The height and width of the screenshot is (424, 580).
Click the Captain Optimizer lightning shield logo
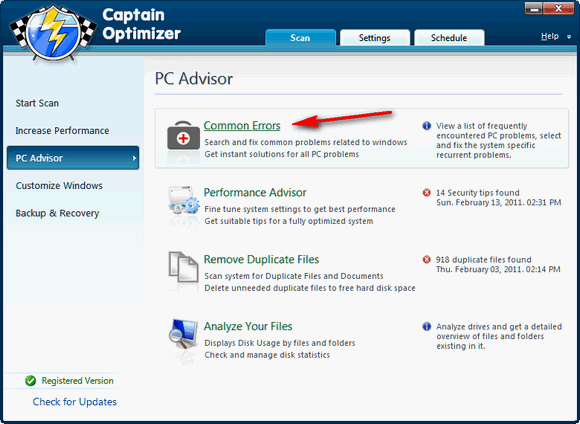click(53, 32)
